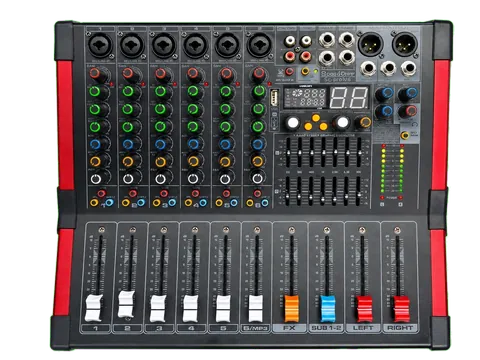
Task: Click the red gain knob on channel 2
Action: pyautogui.click(x=128, y=73)
